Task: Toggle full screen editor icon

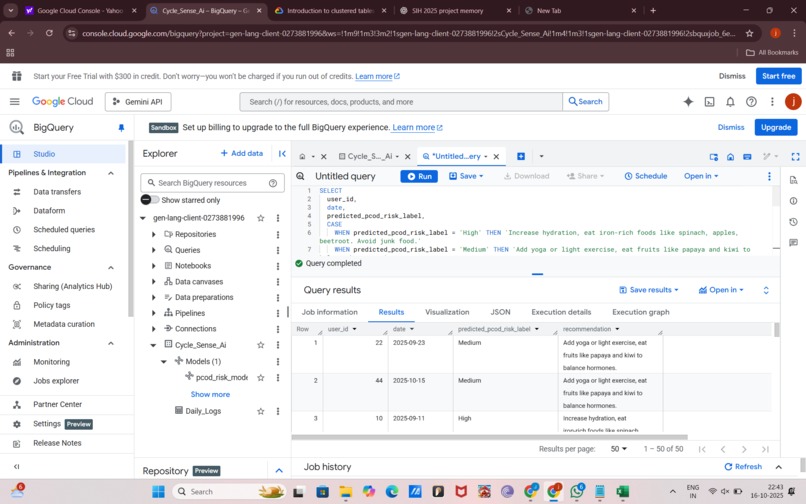Action: (795, 156)
